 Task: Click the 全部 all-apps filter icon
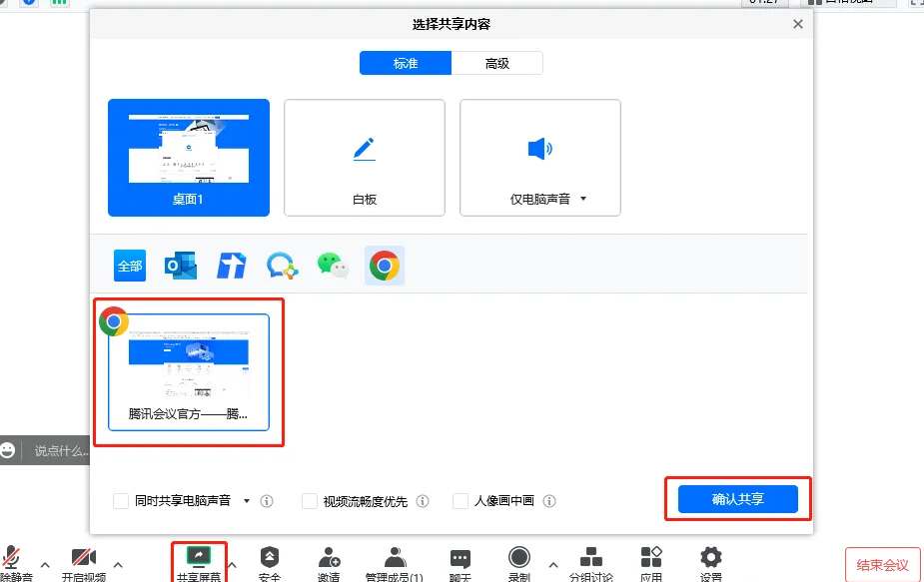click(x=130, y=266)
